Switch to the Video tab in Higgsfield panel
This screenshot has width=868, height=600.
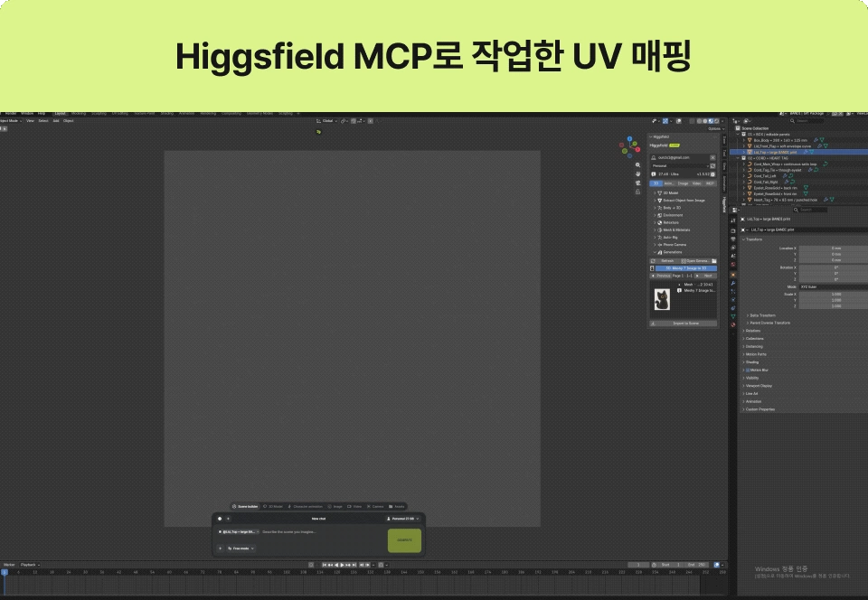(696, 183)
